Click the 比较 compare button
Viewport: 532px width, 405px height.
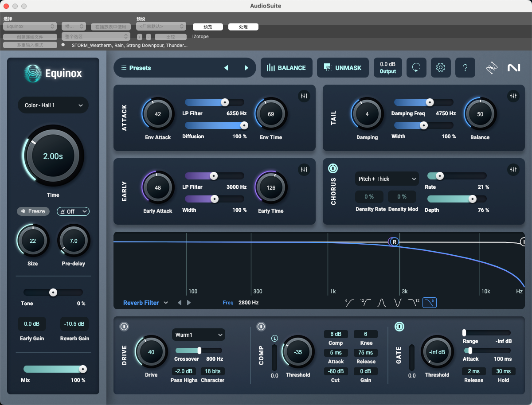click(x=170, y=37)
